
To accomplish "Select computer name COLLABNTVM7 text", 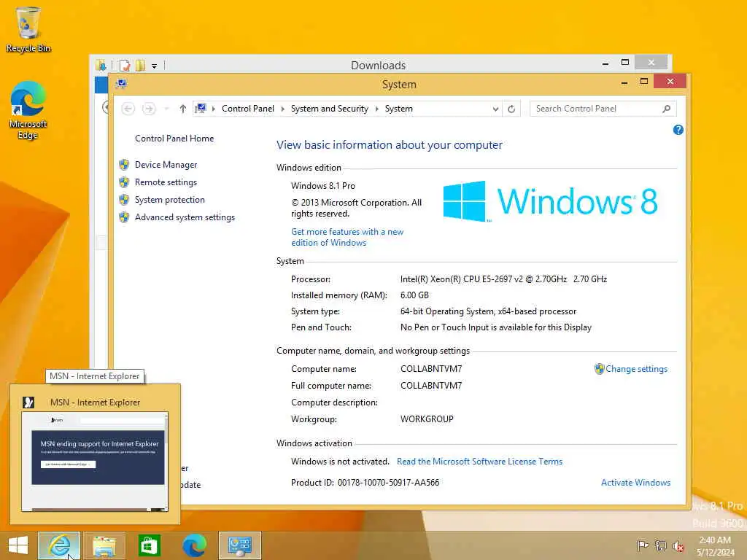I will pos(431,369).
